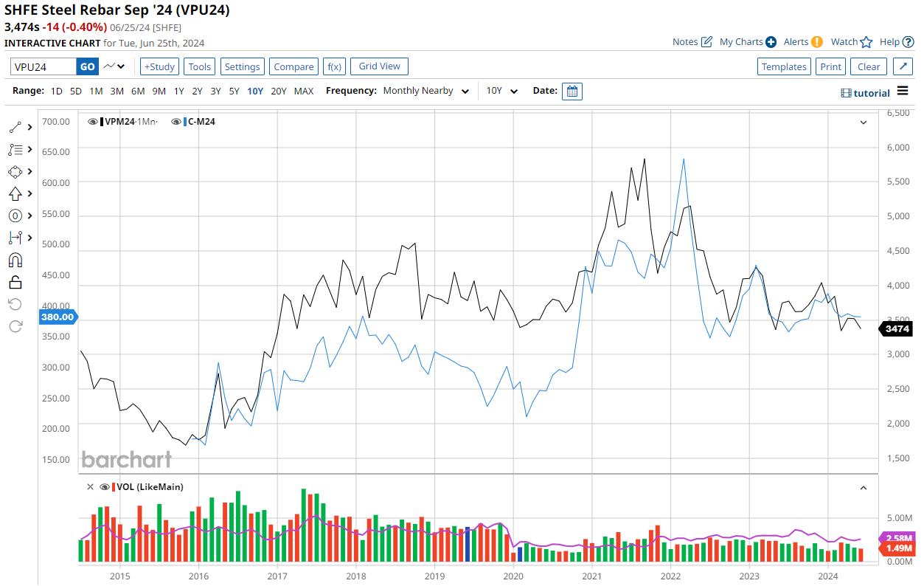
Task: Click the blue 380.00 price marker
Action: point(57,317)
